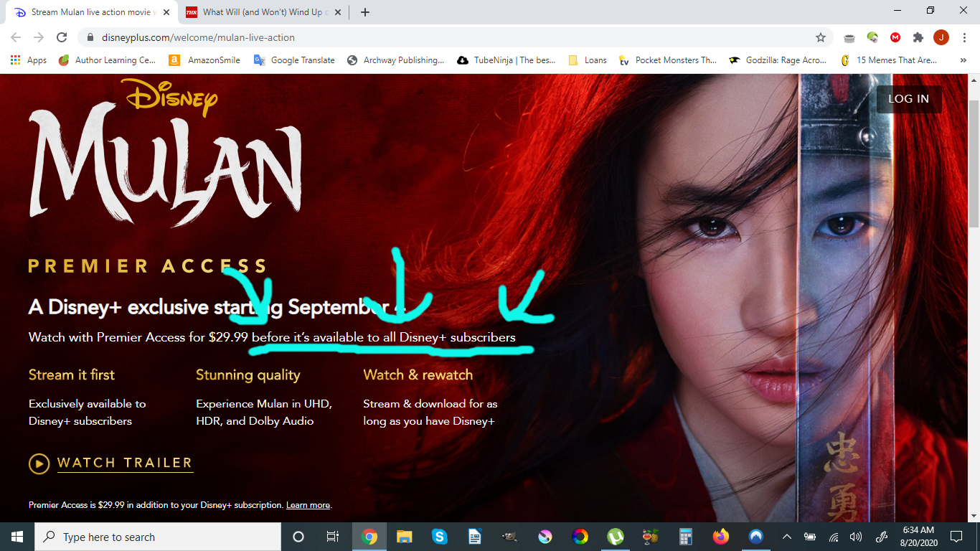Expand the hidden bookmarks chevron
980x551 pixels.
pos(963,60)
